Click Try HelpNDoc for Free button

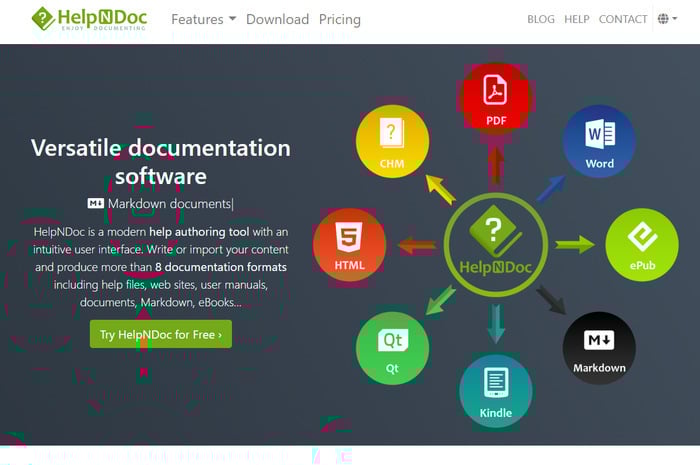click(x=161, y=334)
